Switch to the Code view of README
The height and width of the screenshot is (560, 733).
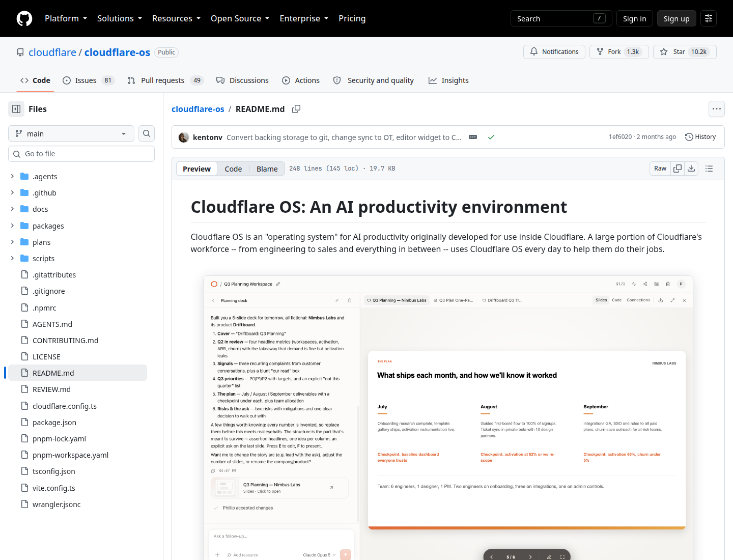[233, 169]
